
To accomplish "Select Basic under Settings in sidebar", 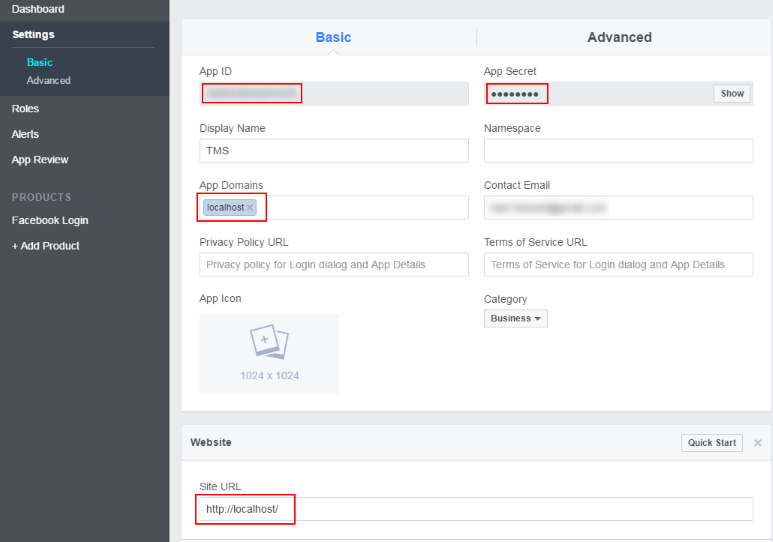I will click(x=40, y=62).
